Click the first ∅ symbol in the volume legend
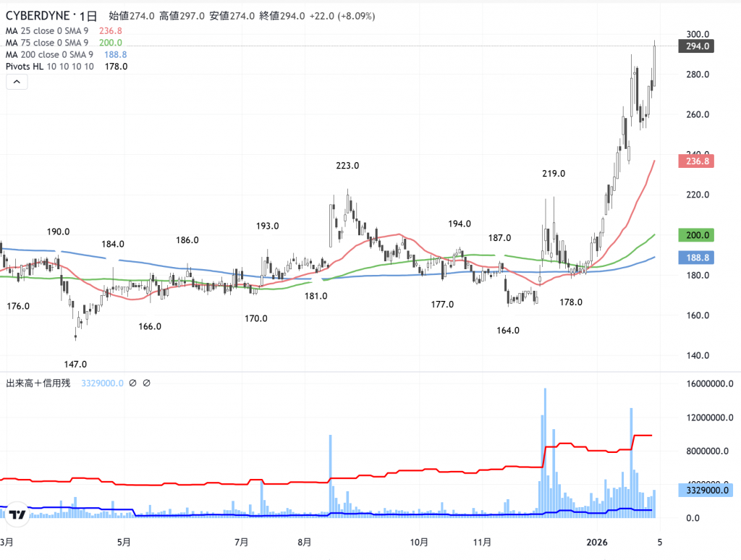The height and width of the screenshot is (560, 741). 132,383
